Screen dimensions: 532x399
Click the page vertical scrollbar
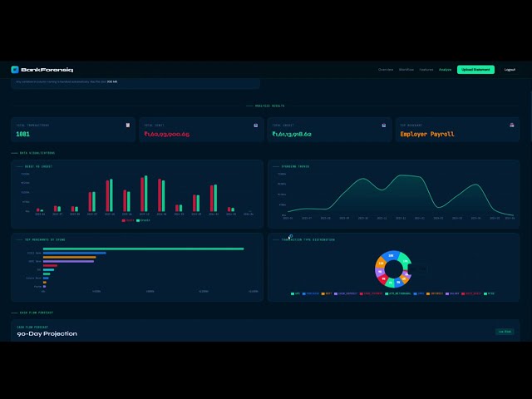coord(530,116)
